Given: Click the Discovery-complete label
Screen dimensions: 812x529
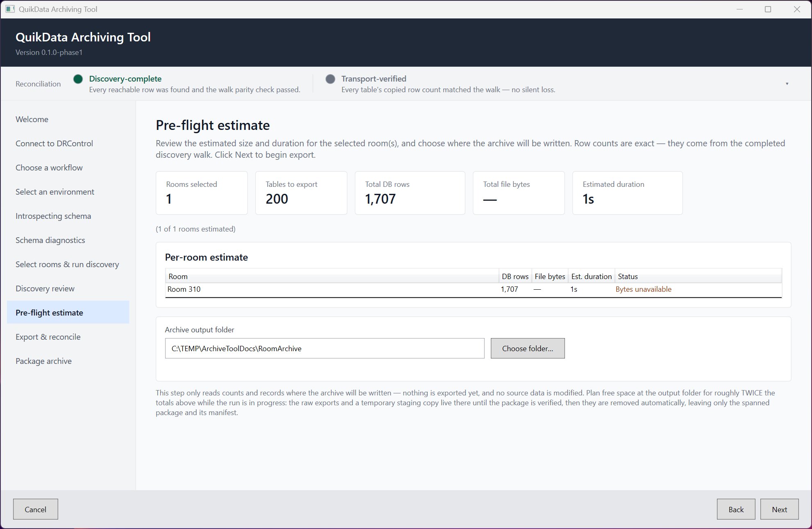Looking at the screenshot, I should (x=125, y=79).
